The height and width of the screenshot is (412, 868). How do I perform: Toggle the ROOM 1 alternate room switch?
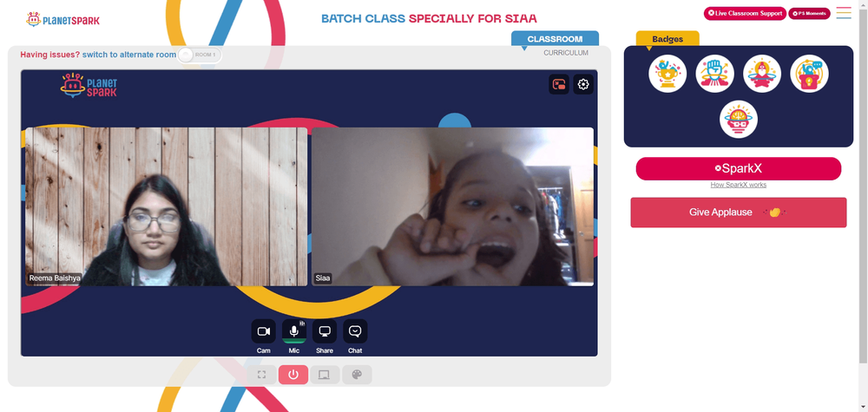(200, 55)
